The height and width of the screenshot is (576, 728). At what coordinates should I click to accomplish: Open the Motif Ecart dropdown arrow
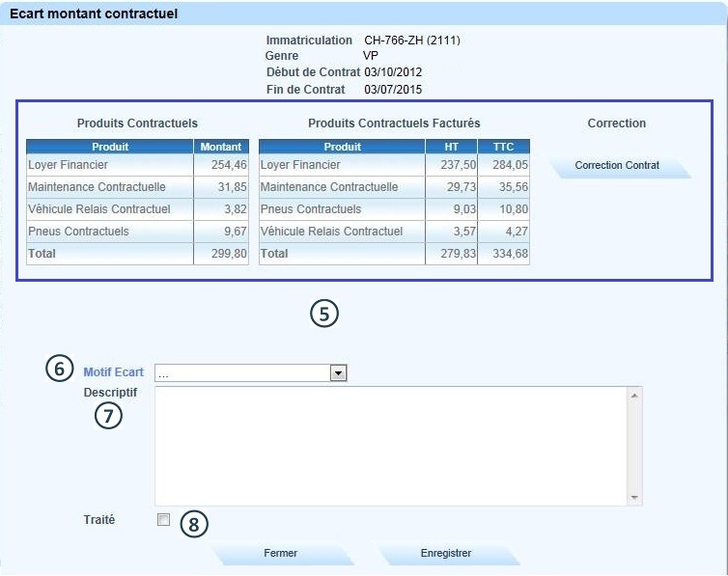(x=338, y=372)
